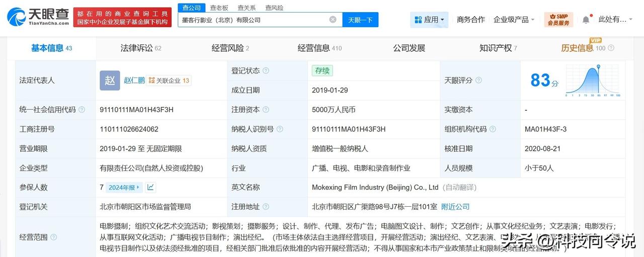The width and height of the screenshot is (644, 257).
Task: Click the 关联企业 13 badge
Action: tap(169, 80)
